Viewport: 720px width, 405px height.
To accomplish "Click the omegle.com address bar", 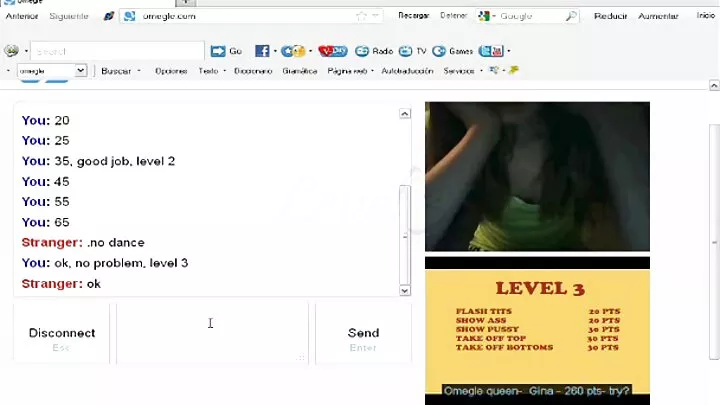I will 248,16.
